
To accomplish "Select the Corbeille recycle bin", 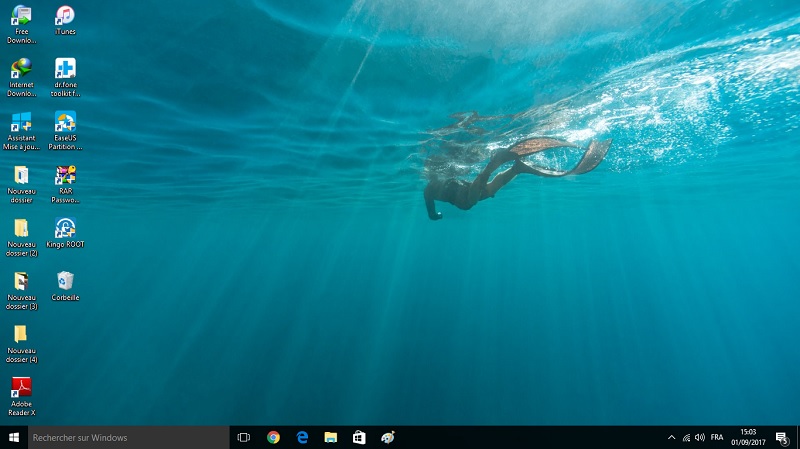I will pyautogui.click(x=65, y=286).
